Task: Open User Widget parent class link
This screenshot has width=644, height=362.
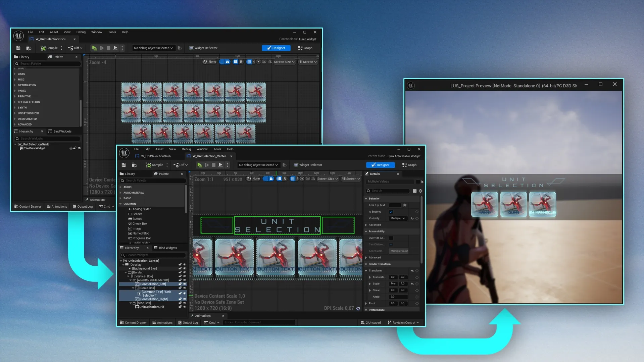Action: [x=307, y=39]
